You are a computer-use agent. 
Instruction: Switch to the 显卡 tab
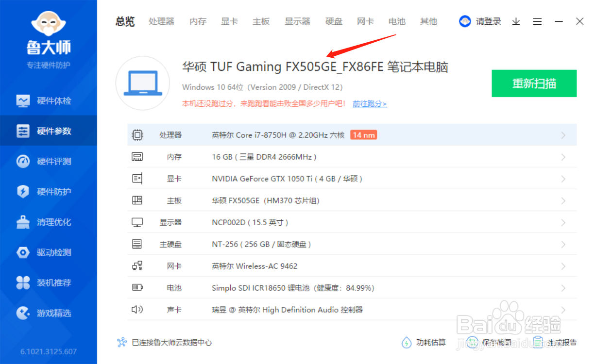pyautogui.click(x=229, y=21)
